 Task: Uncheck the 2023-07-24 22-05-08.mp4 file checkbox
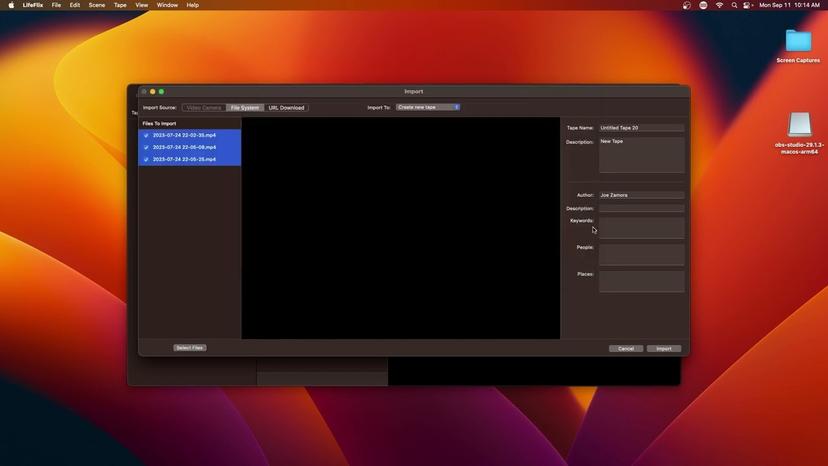(x=146, y=147)
